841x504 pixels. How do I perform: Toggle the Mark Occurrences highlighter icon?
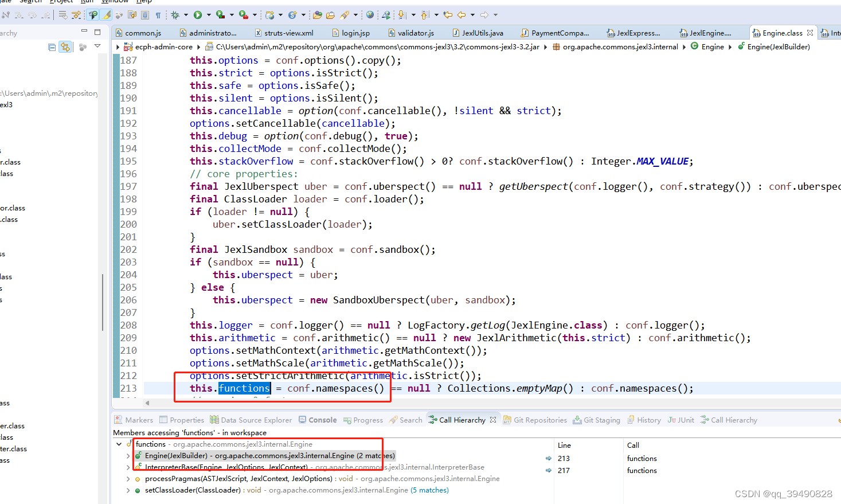(x=105, y=15)
